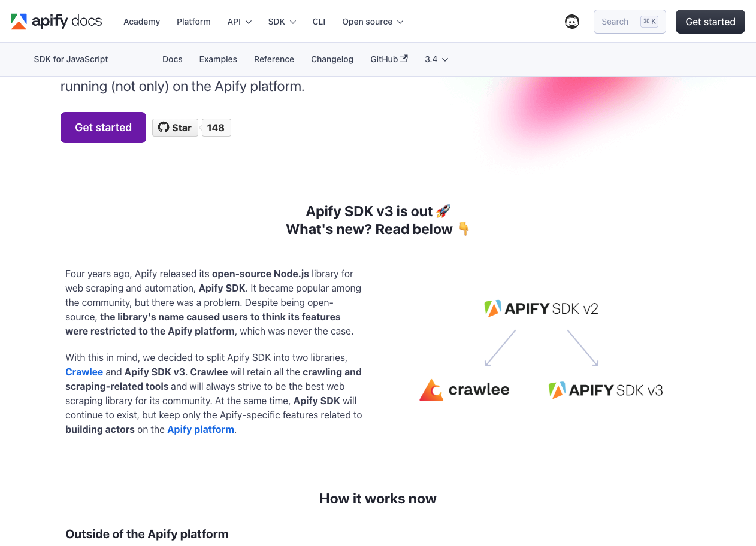The width and height of the screenshot is (756, 546).
Task: Click the 'Apify SDK v3 is out' heading
Action: (378, 211)
